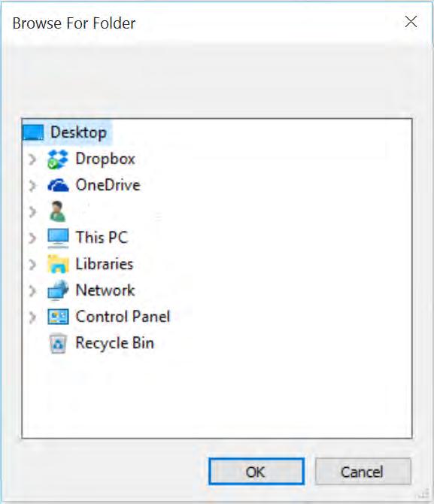Click the Libraries folder icon

[x=58, y=264]
